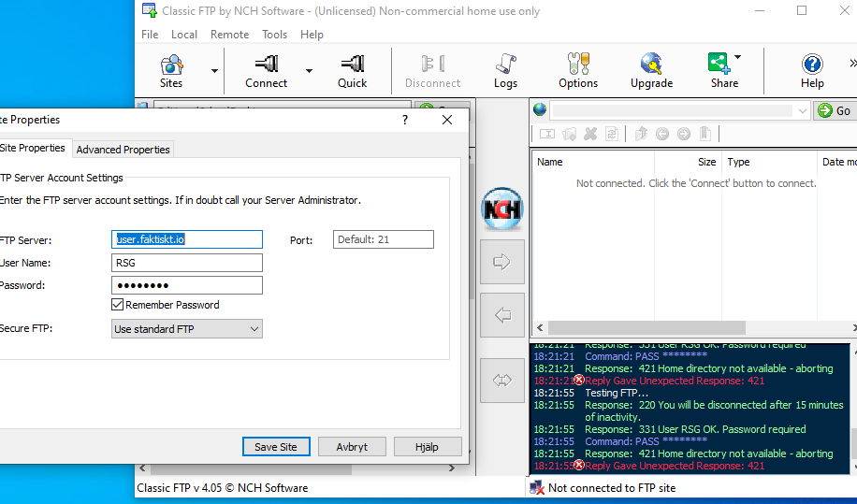The width and height of the screenshot is (857, 504).
Task: Expand the Sites dropdown arrow
Action: click(214, 71)
